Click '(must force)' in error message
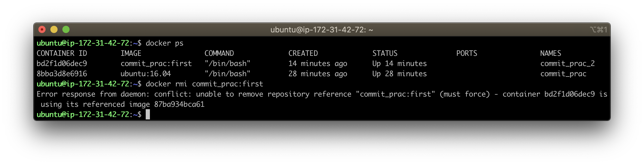Image resolution: width=644 pixels, height=165 pixels. pyautogui.click(x=465, y=94)
